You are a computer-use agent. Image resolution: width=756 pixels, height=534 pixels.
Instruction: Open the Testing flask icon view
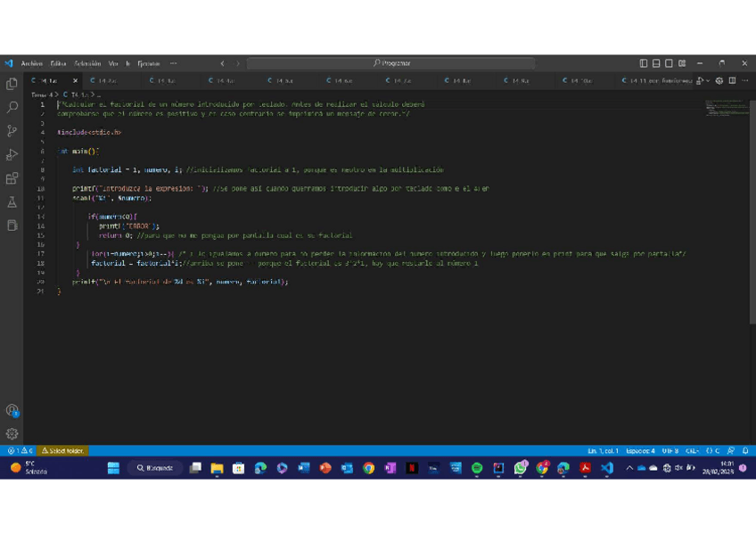click(12, 202)
